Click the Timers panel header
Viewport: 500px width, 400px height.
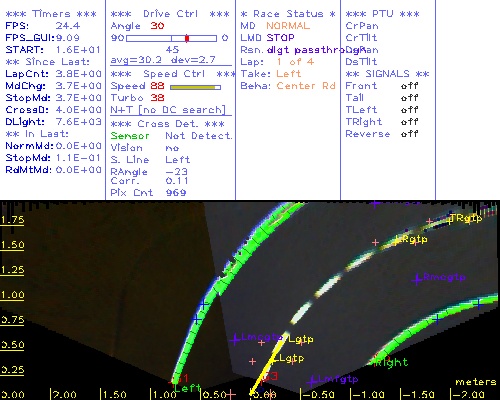[51, 14]
